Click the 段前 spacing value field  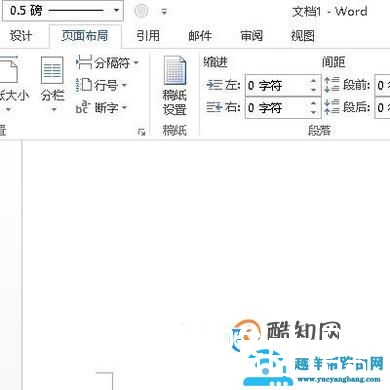click(382, 86)
